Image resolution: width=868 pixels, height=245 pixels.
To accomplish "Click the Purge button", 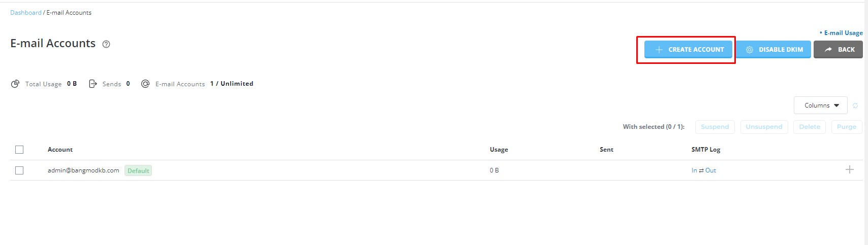I will coord(847,127).
